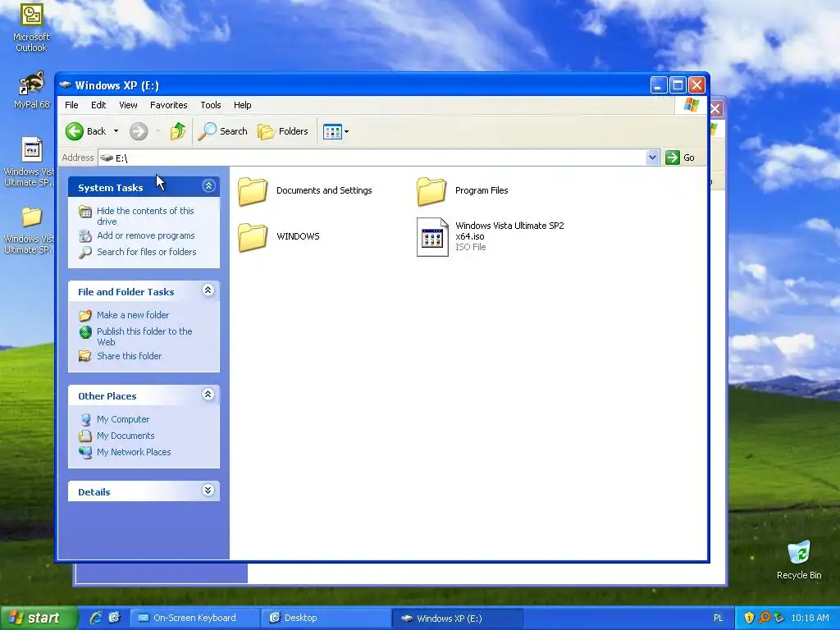Open the Edit menu

click(98, 105)
